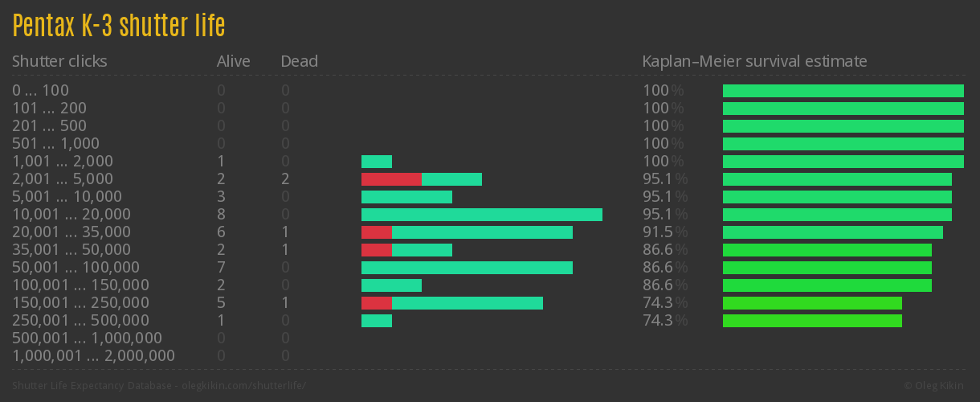Click alive count 8 in 10,001 … 20,000 row
This screenshot has width=980, height=402.
point(221,215)
